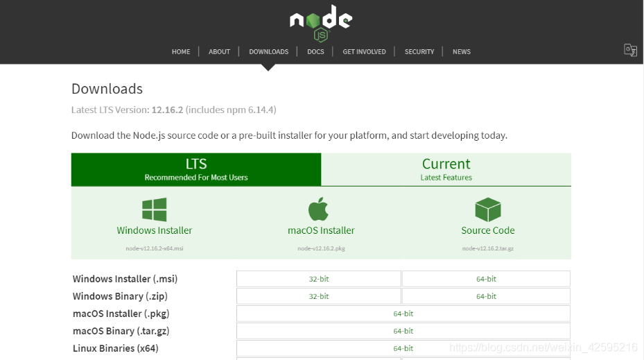The height and width of the screenshot is (360, 644).
Task: Open the SECURITY nav item
Action: 419,52
